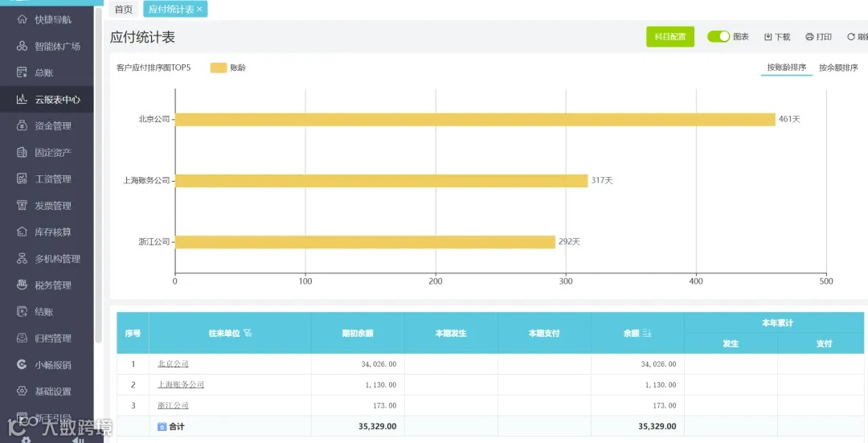Viewport: 868px width, 443px height.
Task: Click the sidebar vertical scrollbar
Action: 99,174
